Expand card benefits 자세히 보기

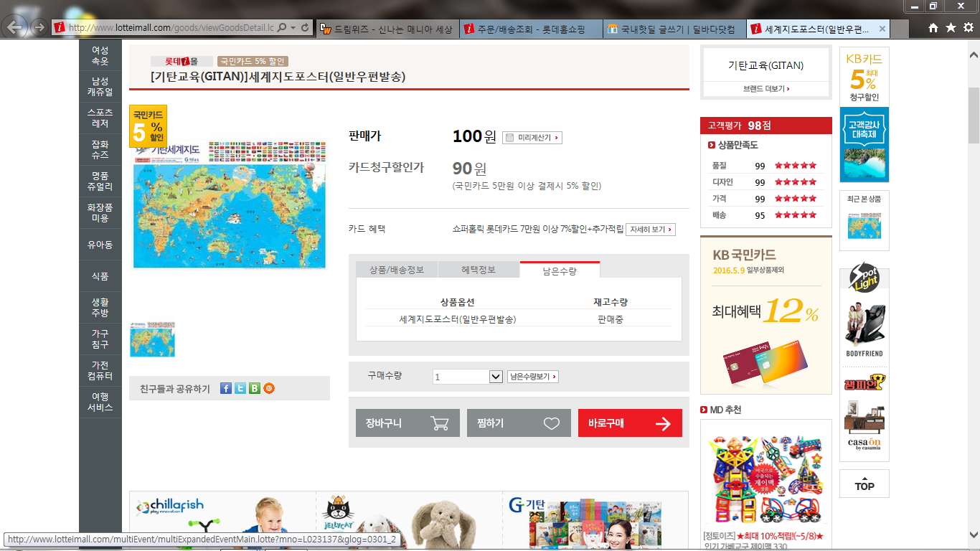(650, 230)
